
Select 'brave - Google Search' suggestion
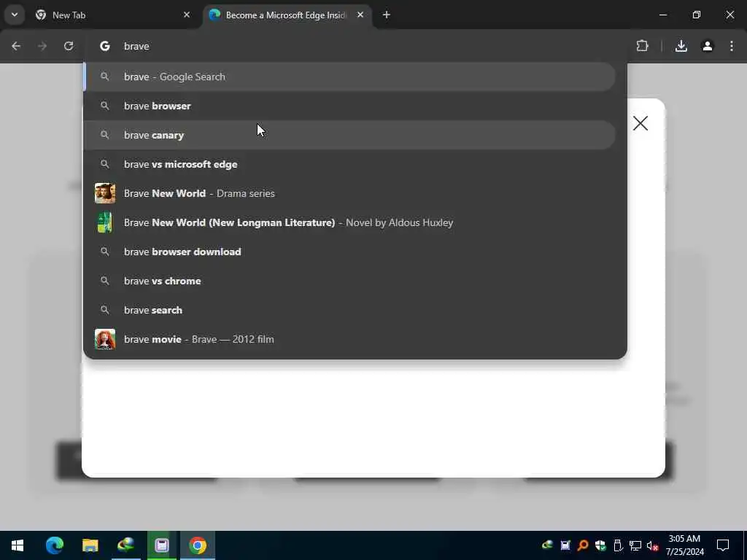(x=349, y=77)
